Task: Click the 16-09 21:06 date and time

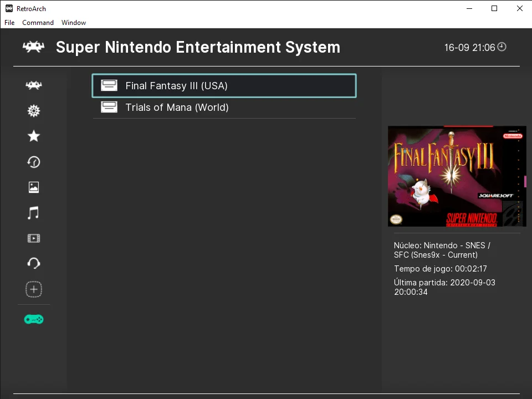Action: click(469, 48)
